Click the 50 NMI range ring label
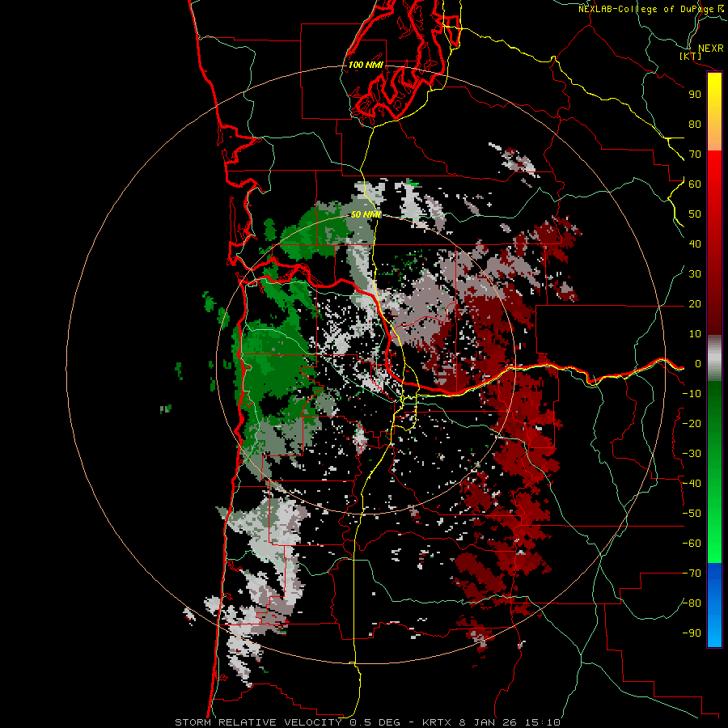The height and width of the screenshot is (728, 728). point(366,214)
